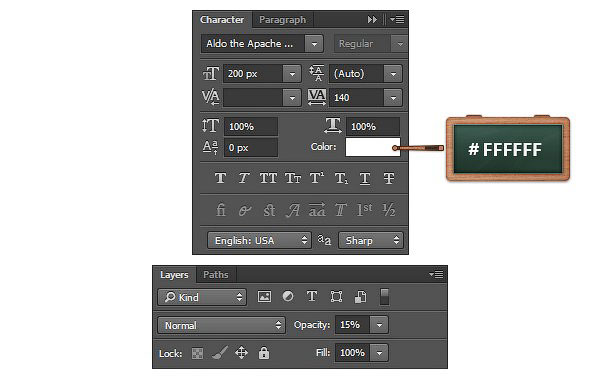
Task: Lock layer position with move icon
Action: coord(241,353)
